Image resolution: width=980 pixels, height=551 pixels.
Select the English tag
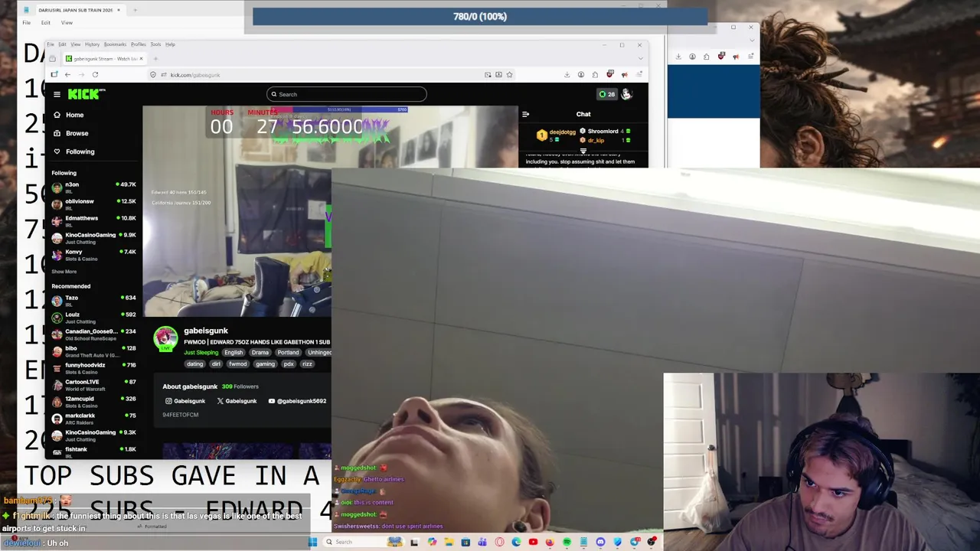(234, 353)
